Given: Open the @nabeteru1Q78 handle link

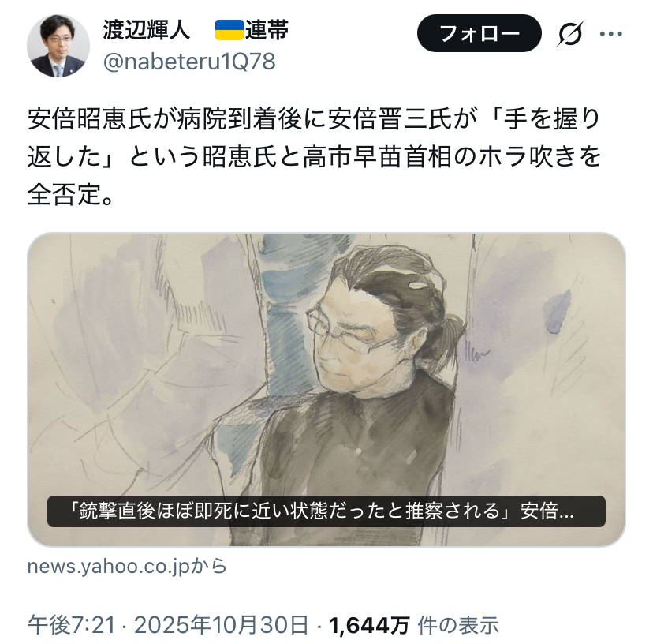Looking at the screenshot, I should tap(189, 62).
